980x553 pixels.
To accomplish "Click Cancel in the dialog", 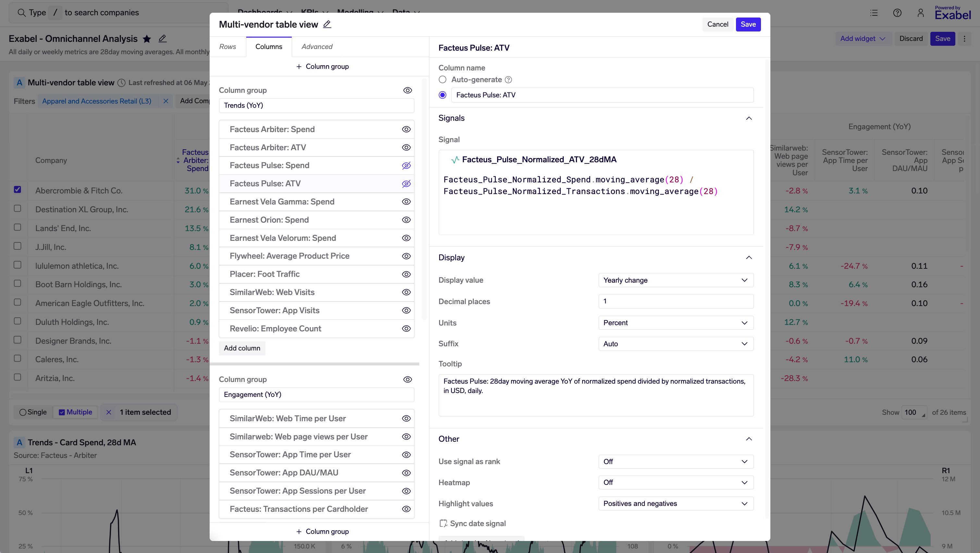I will click(x=717, y=24).
